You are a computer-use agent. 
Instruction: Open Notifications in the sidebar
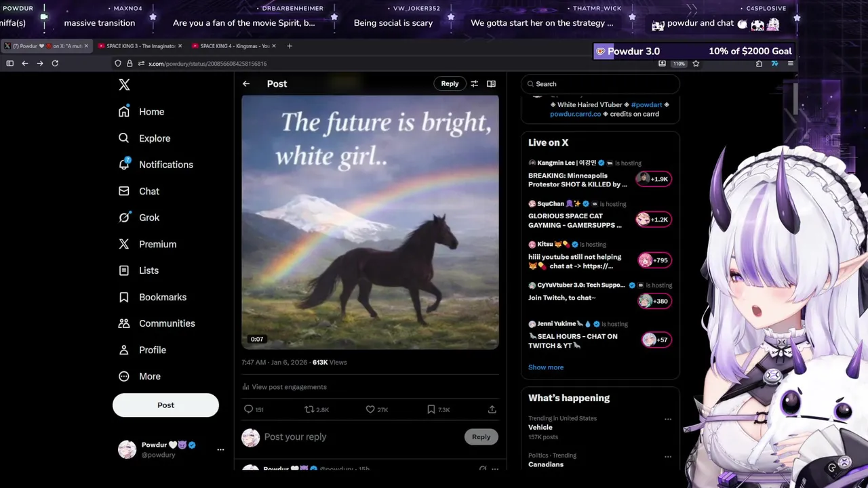tap(156, 165)
